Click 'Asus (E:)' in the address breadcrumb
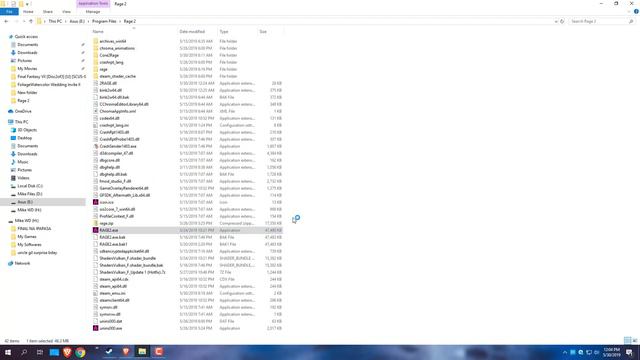 tap(77, 21)
